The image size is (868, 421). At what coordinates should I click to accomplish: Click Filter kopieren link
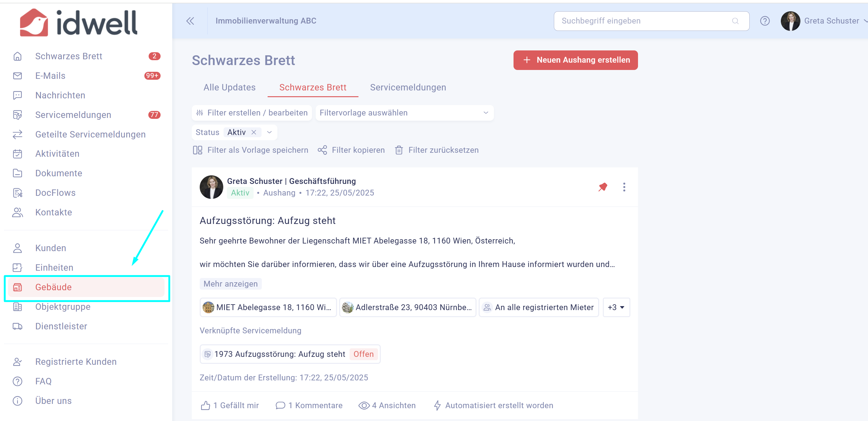coord(358,150)
